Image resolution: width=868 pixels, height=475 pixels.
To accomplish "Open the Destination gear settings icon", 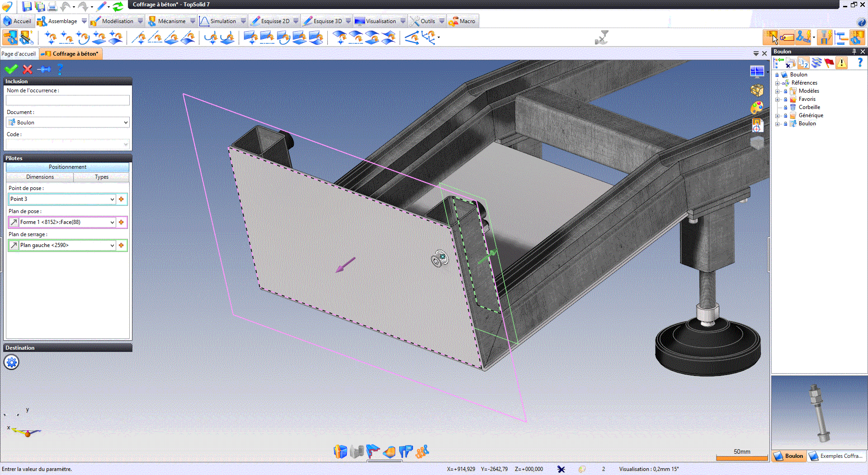I will (12, 362).
